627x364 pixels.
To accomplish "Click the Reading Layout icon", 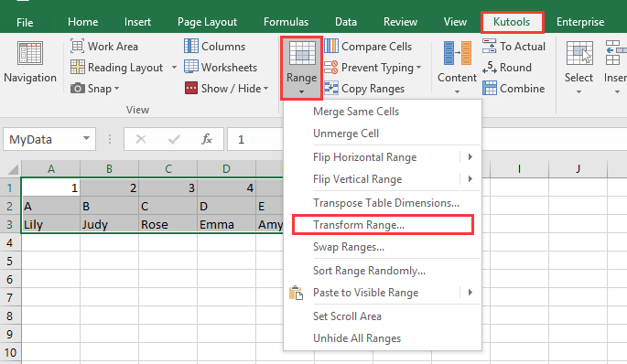I will coord(77,67).
